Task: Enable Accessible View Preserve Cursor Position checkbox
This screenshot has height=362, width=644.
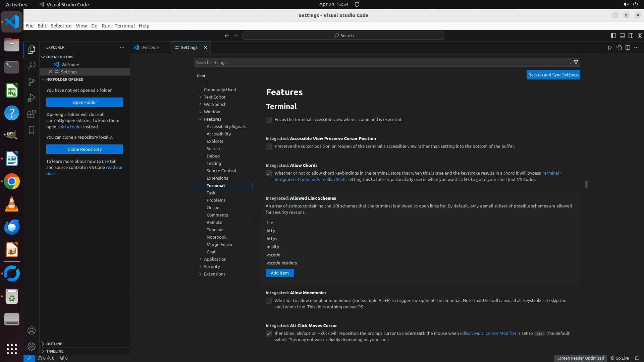Action: [x=269, y=146]
